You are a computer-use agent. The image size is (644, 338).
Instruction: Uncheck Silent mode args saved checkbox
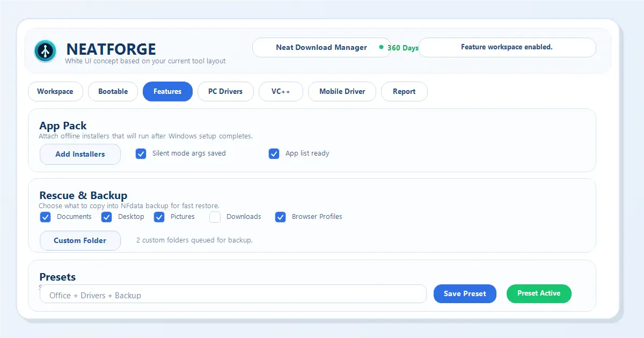coord(141,154)
